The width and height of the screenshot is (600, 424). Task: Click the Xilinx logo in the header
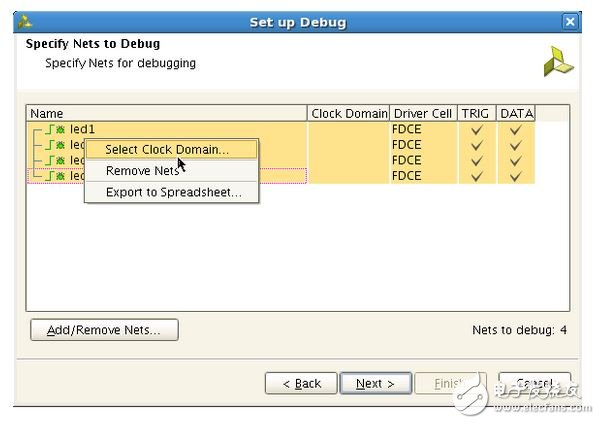(x=558, y=62)
